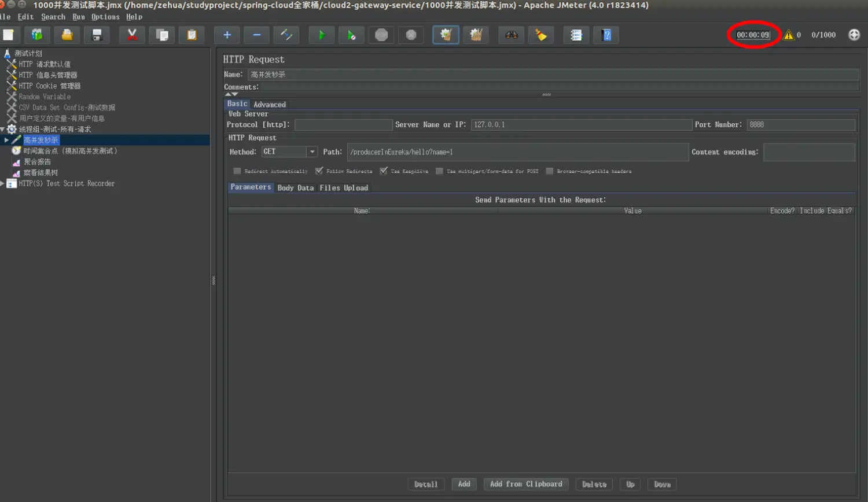Toggle Redirect Automatically checkbox
Viewport: 868px width, 502px height.
pyautogui.click(x=237, y=171)
